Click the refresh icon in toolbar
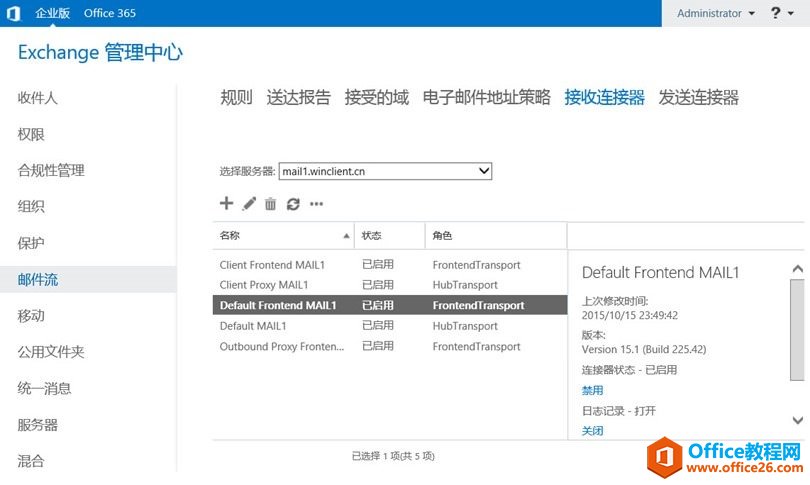Screen dimensions: 810x485 293,204
